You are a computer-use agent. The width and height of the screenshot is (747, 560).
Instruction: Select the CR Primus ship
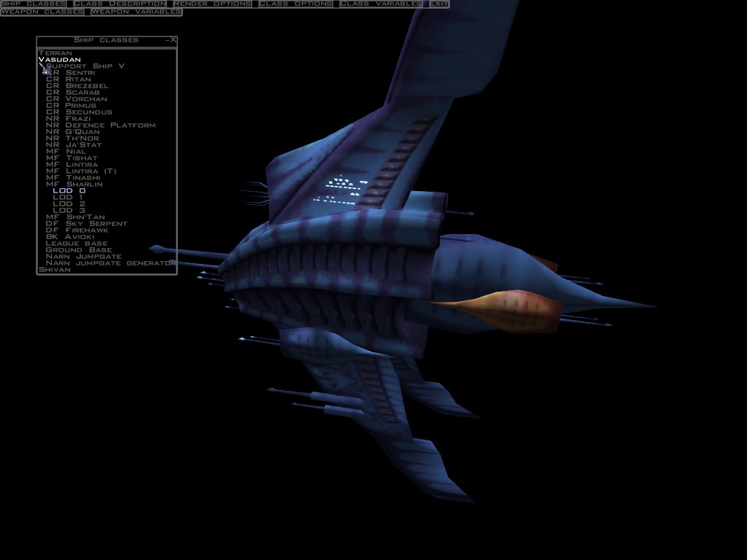(71, 105)
